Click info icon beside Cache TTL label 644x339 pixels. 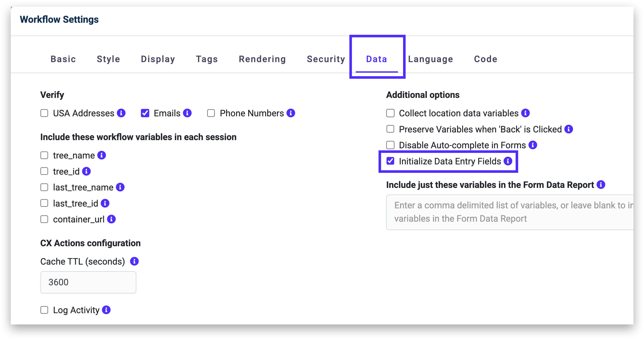pos(134,261)
